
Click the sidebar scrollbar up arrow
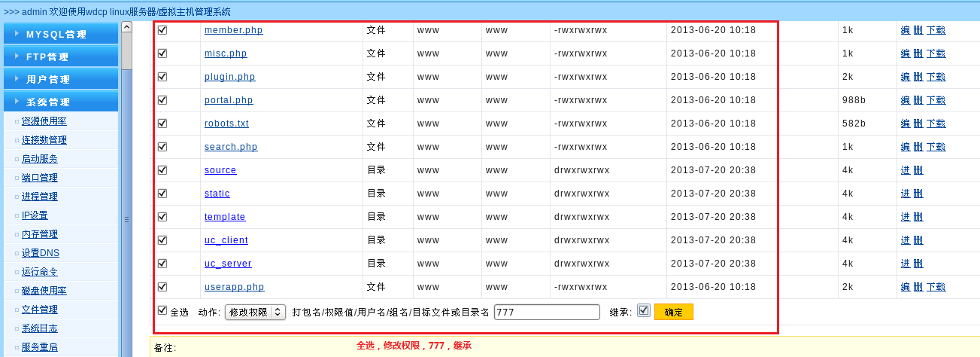pos(126,26)
